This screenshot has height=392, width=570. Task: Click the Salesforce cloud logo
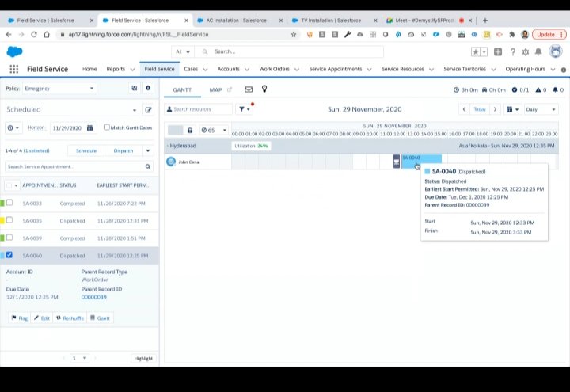(14, 51)
